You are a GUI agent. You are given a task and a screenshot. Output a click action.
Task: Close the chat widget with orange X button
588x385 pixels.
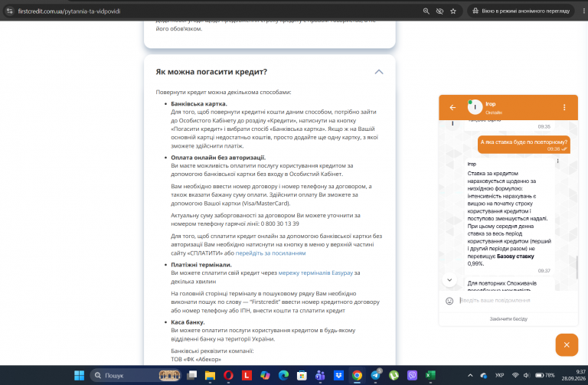(567, 344)
